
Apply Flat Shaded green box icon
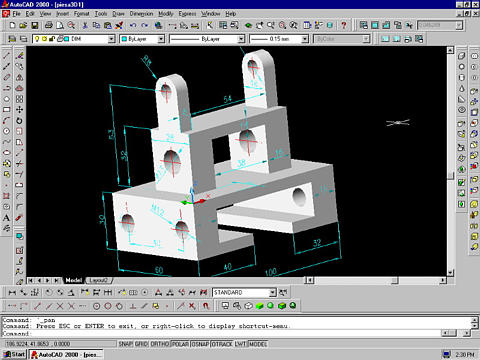point(259,305)
